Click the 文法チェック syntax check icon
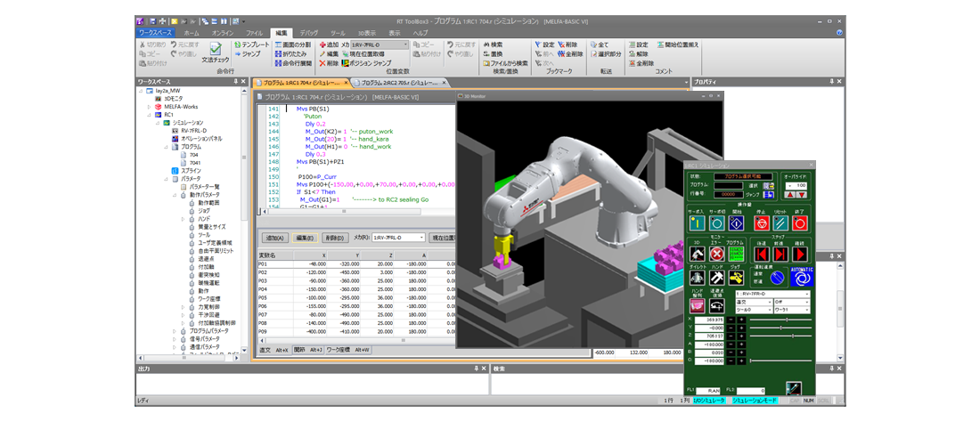The width and height of the screenshot is (980, 429). coord(215,52)
